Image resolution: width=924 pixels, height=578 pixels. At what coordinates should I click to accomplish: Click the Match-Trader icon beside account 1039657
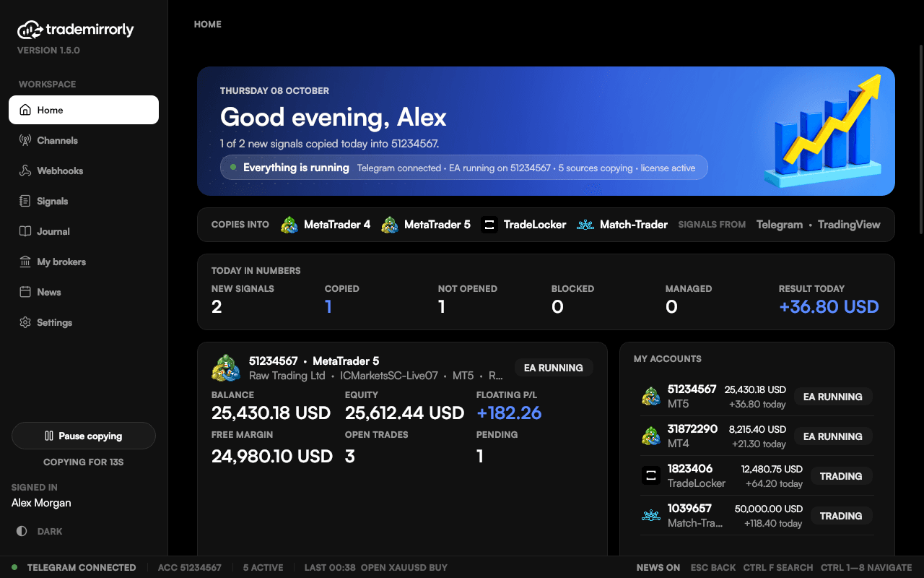651,515
